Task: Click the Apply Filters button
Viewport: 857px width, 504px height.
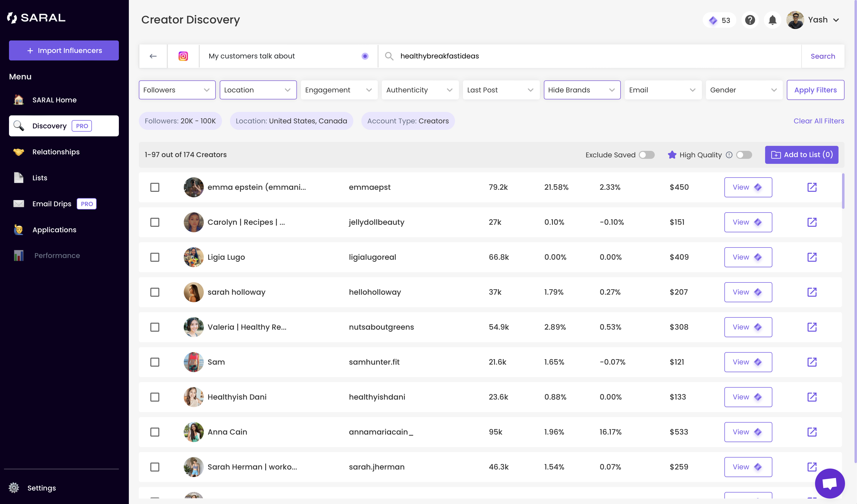Action: (815, 90)
